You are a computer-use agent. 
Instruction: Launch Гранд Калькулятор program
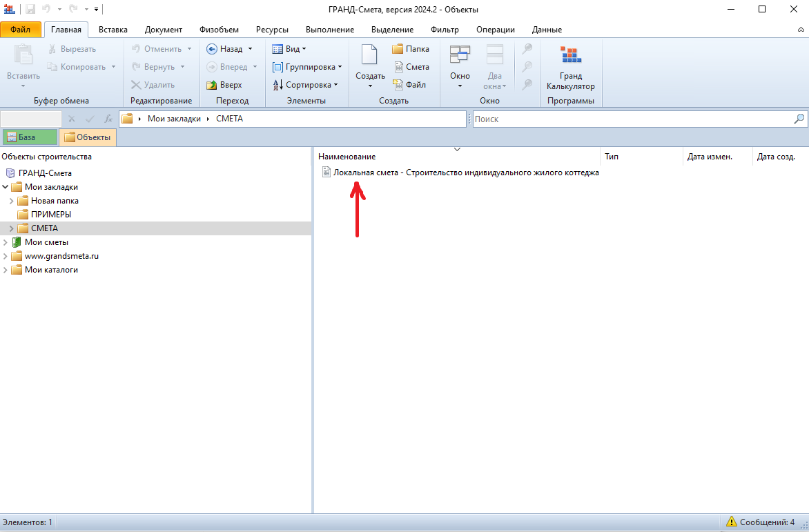click(571, 67)
